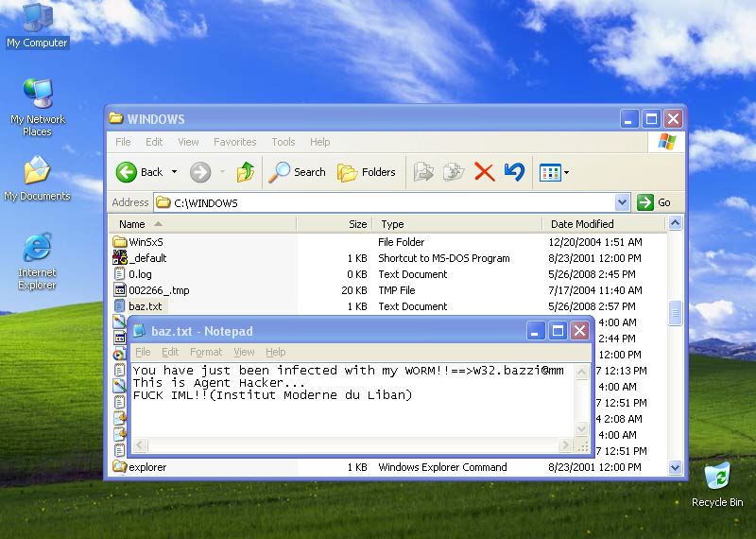This screenshot has width=756, height=539.
Task: Open Notepad File menu
Action: 143,352
